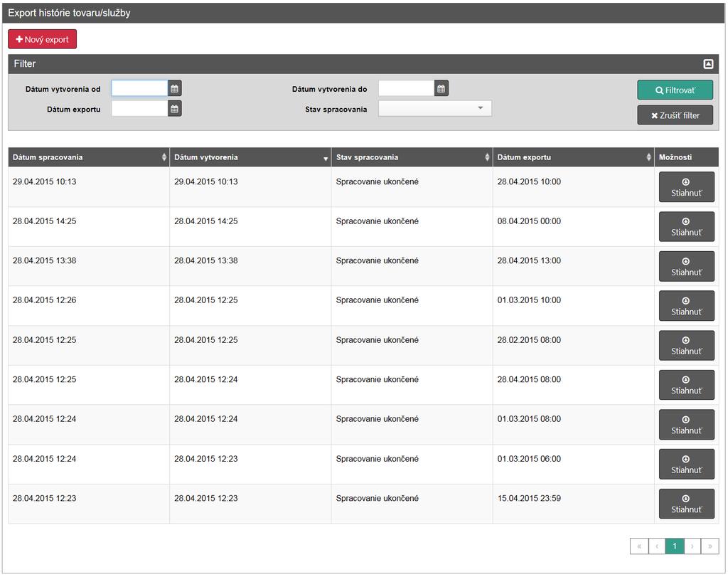Download export with export date 01.03.2015 10:00
The width and height of the screenshot is (728, 577).
pyautogui.click(x=686, y=306)
